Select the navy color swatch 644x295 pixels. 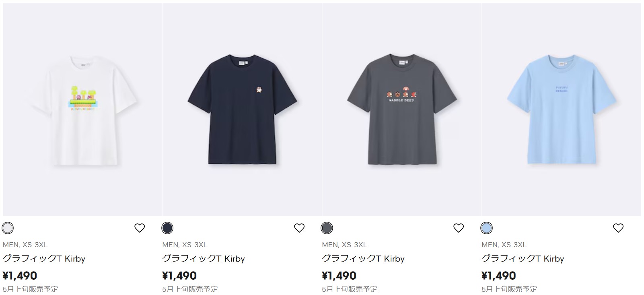point(167,228)
